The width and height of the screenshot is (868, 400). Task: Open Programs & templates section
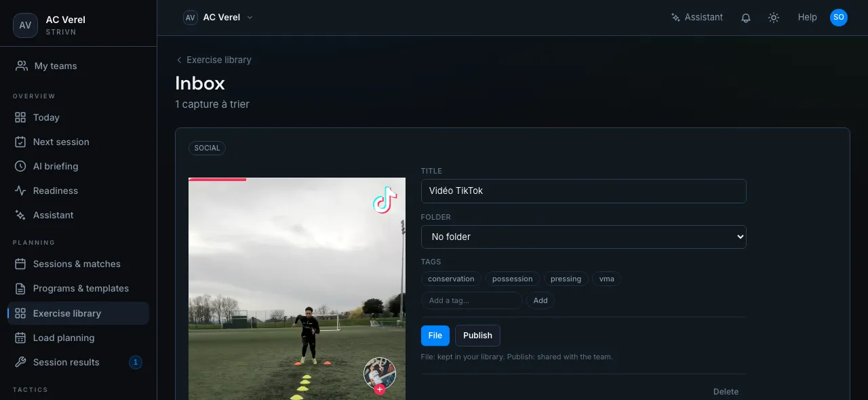79,288
